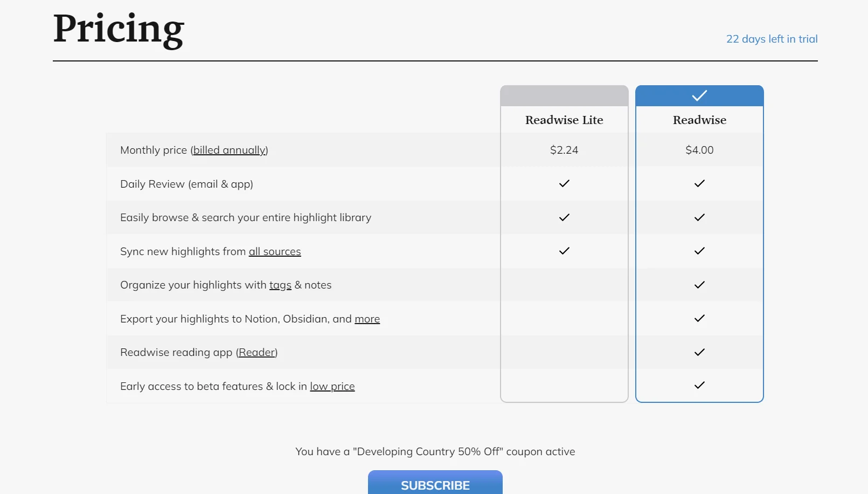
Task: Click Reader app checkmark under Readwise
Action: [699, 352]
